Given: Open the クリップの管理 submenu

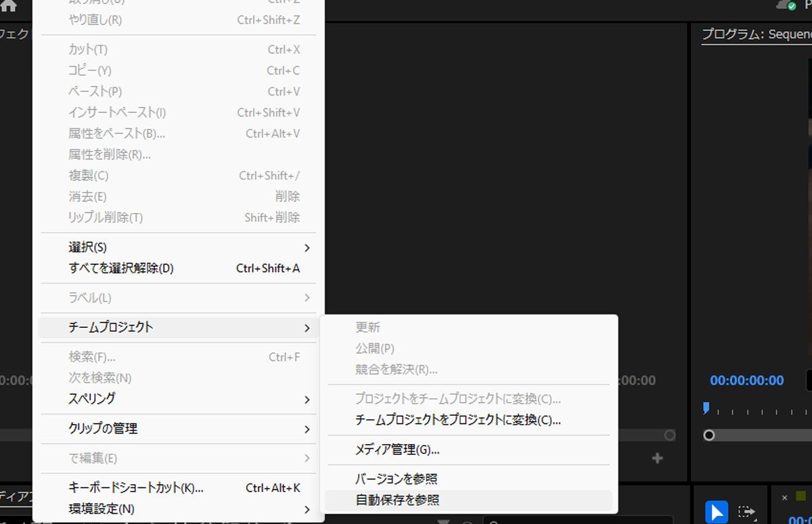Looking at the screenshot, I should tap(179, 429).
